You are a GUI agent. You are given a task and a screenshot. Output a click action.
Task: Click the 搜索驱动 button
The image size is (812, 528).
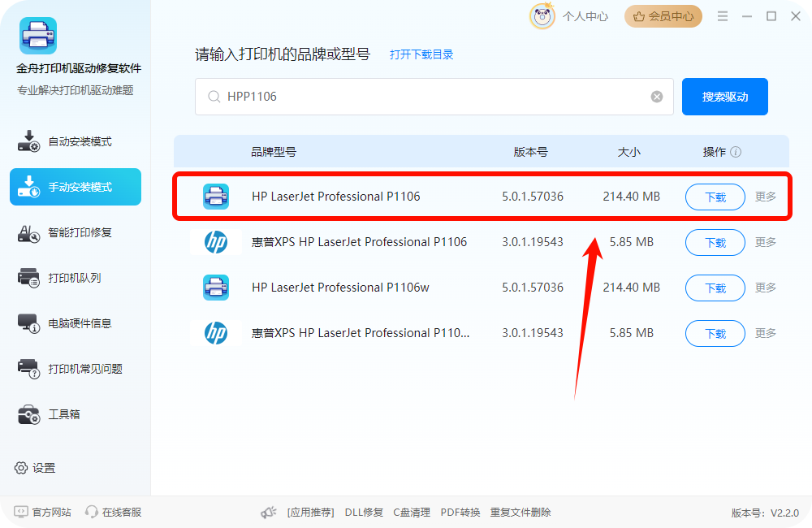click(725, 97)
